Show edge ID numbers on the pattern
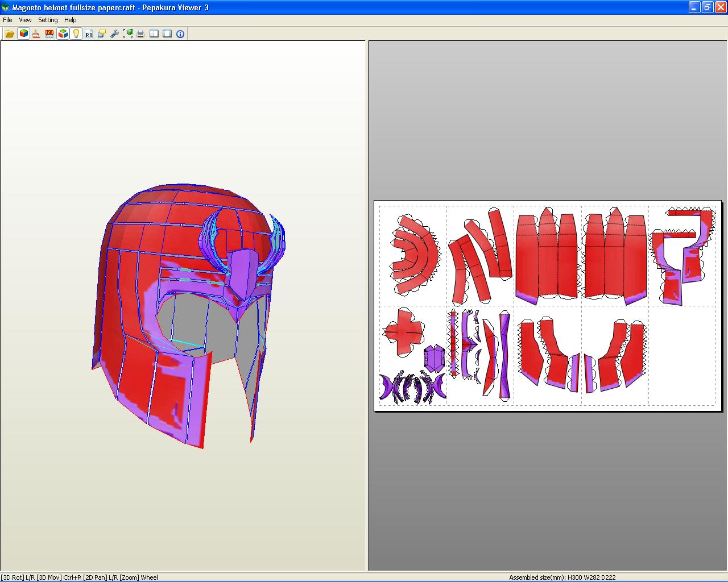The width and height of the screenshot is (728, 582). click(x=49, y=34)
